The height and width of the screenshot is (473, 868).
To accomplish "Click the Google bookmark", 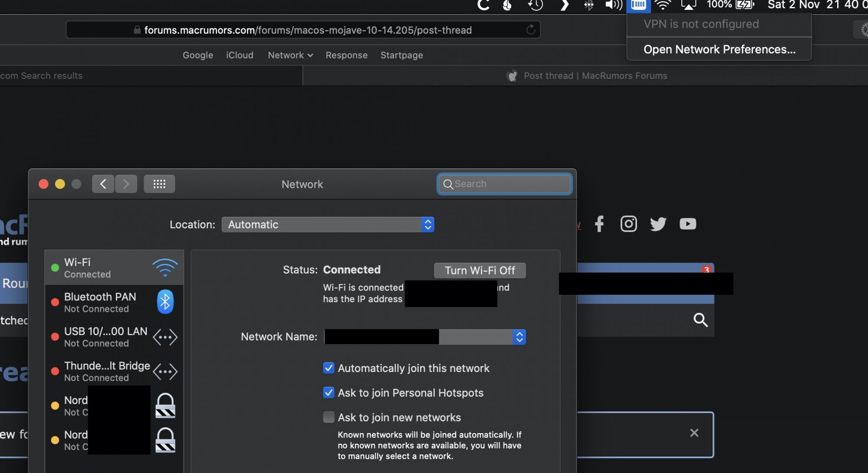I will point(198,55).
